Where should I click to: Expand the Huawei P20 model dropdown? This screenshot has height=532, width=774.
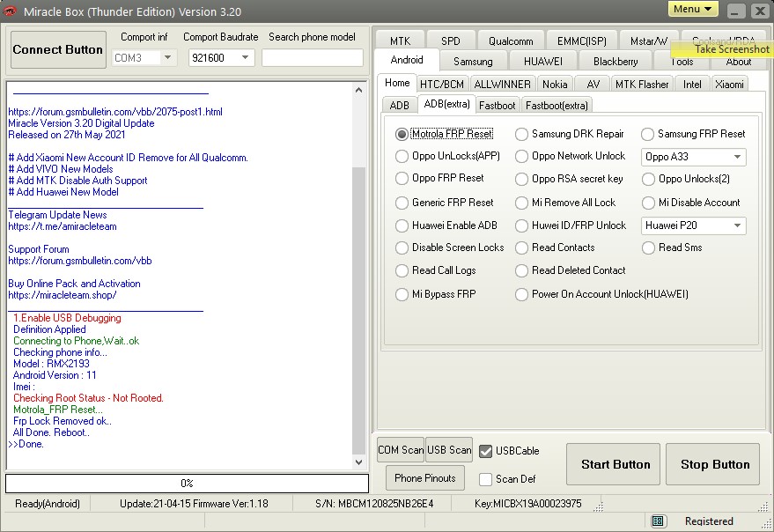pyautogui.click(x=737, y=225)
